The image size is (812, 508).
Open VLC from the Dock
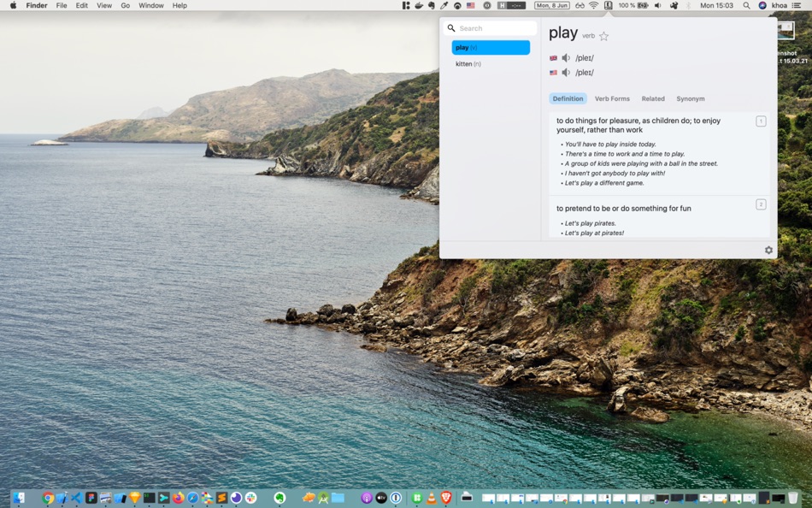pyautogui.click(x=431, y=498)
